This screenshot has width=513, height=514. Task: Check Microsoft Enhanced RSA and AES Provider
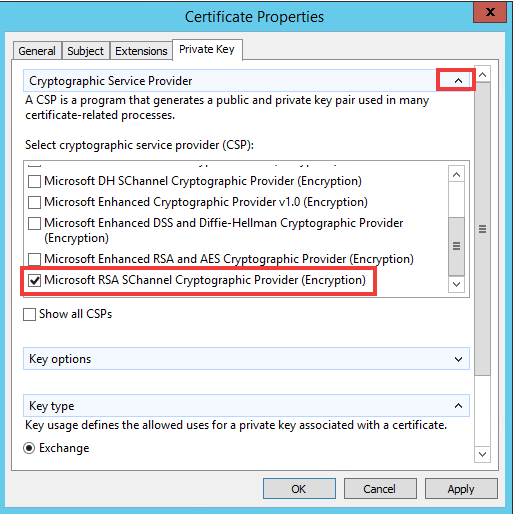point(34,259)
